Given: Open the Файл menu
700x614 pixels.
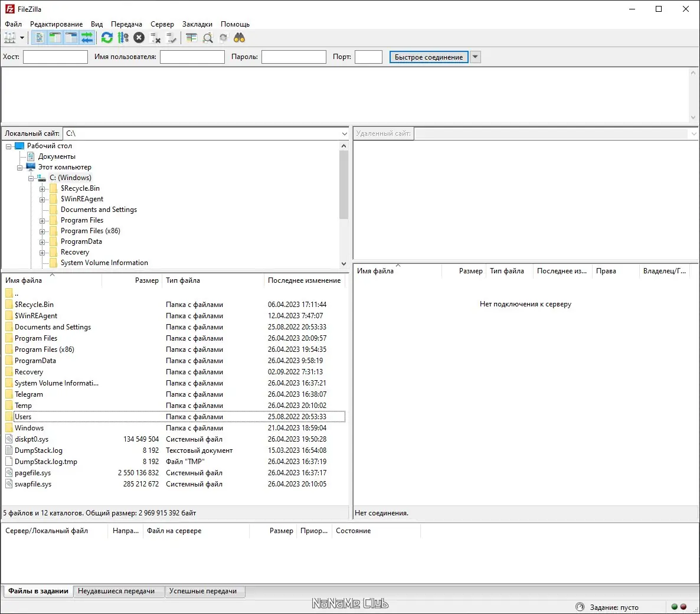Looking at the screenshot, I should point(14,24).
